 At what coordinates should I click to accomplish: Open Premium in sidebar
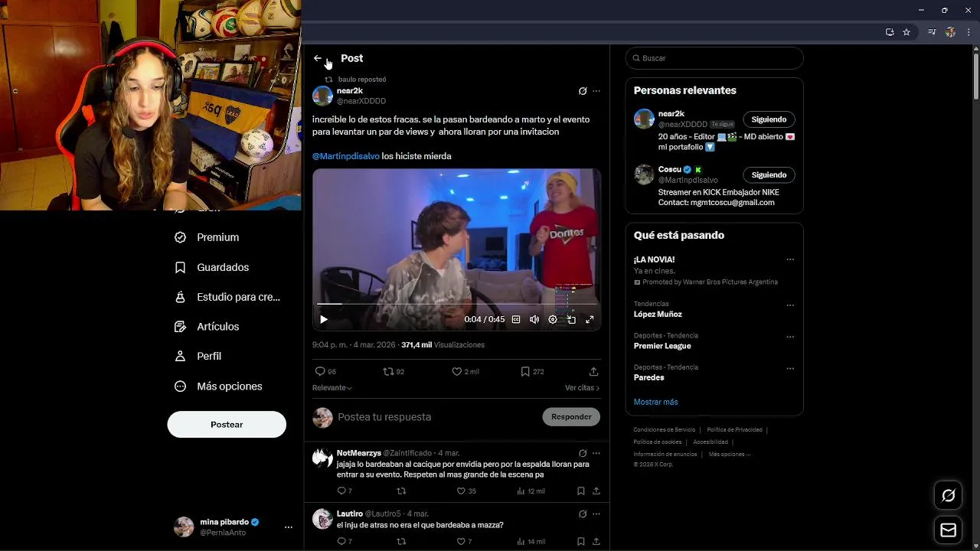tap(207, 237)
